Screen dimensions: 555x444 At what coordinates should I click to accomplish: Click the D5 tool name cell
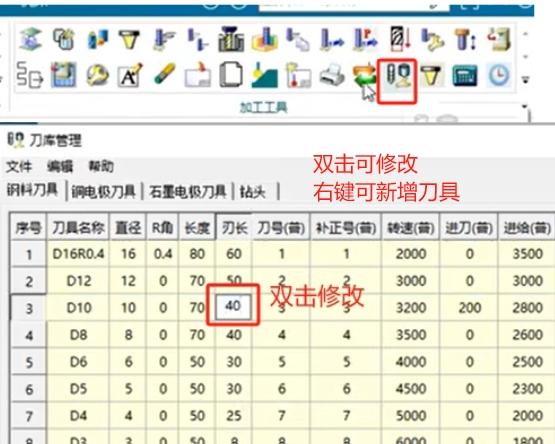[78, 389]
